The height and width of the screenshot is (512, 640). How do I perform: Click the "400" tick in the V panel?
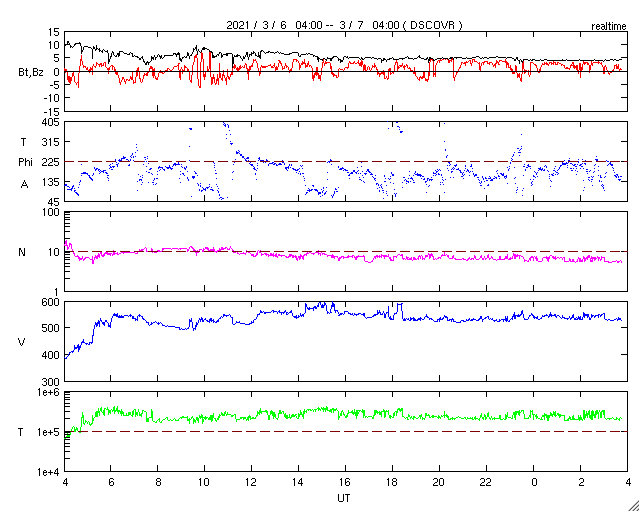53,355
